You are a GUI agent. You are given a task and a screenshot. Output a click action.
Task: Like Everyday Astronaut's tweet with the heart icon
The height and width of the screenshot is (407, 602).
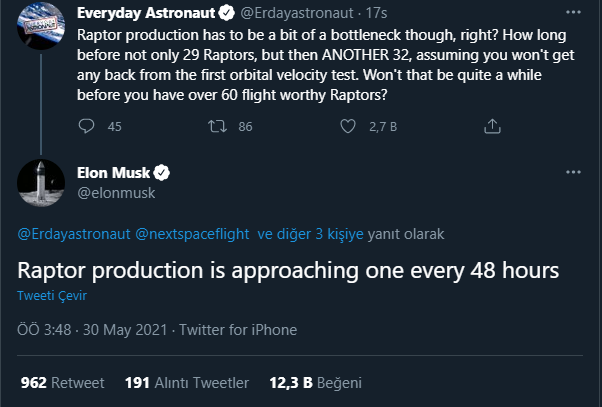[348, 126]
